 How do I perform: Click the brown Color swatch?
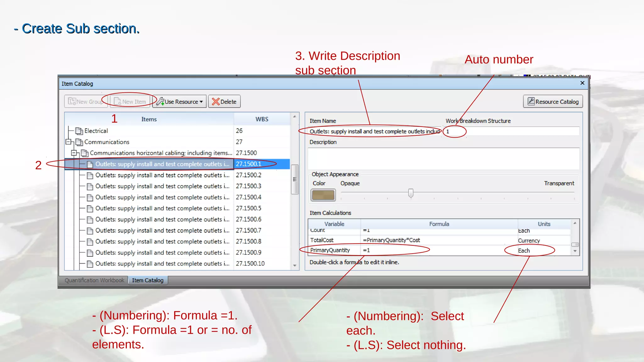coord(323,195)
